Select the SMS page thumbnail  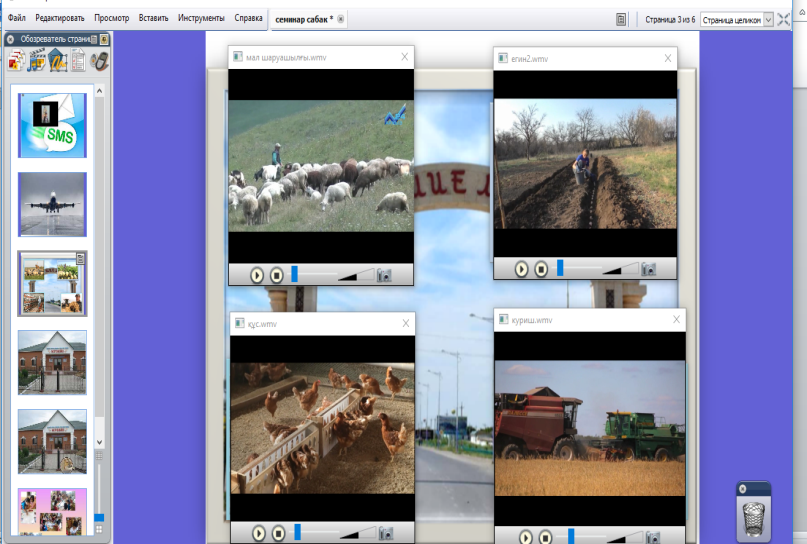click(x=52, y=125)
